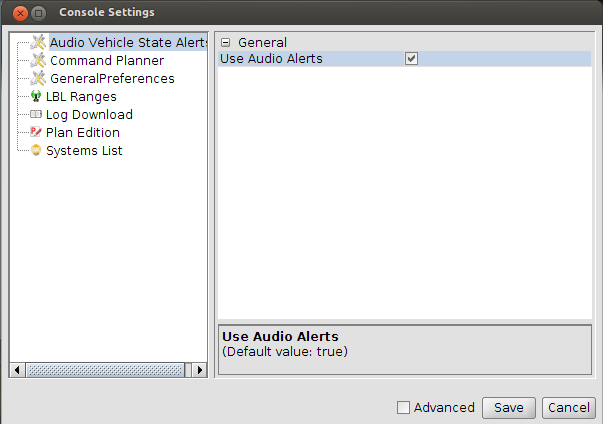Select the Plan Edition entry

83,133
